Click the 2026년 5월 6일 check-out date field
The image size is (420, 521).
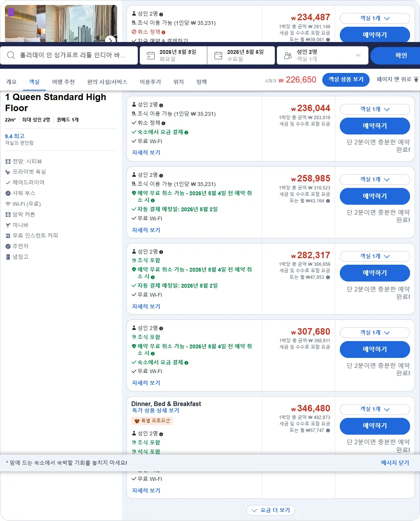[x=241, y=56]
